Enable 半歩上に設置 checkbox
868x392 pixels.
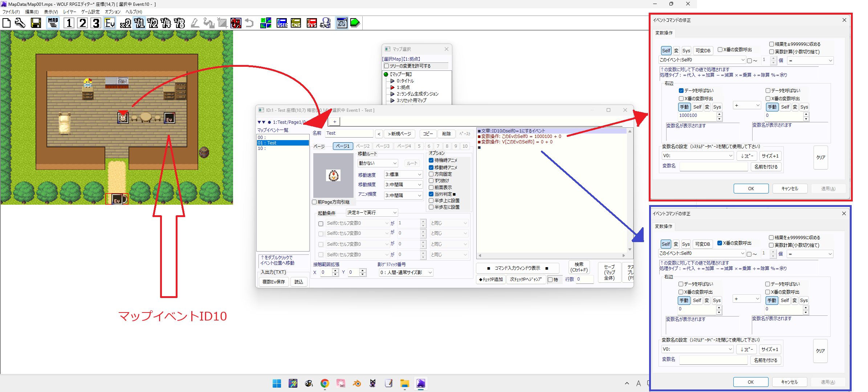pos(431,201)
